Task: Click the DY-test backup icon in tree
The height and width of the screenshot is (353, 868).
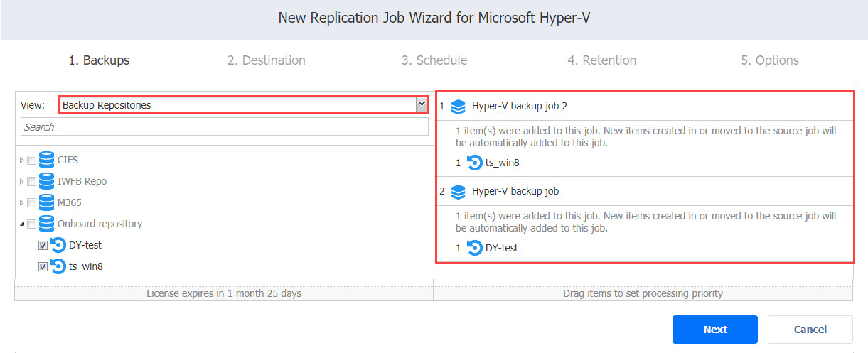Action: click(58, 245)
